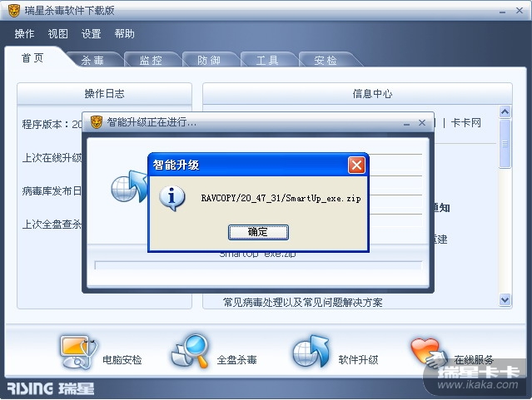Switch to the 监控 tab
The height and width of the screenshot is (400, 532).
(x=151, y=61)
